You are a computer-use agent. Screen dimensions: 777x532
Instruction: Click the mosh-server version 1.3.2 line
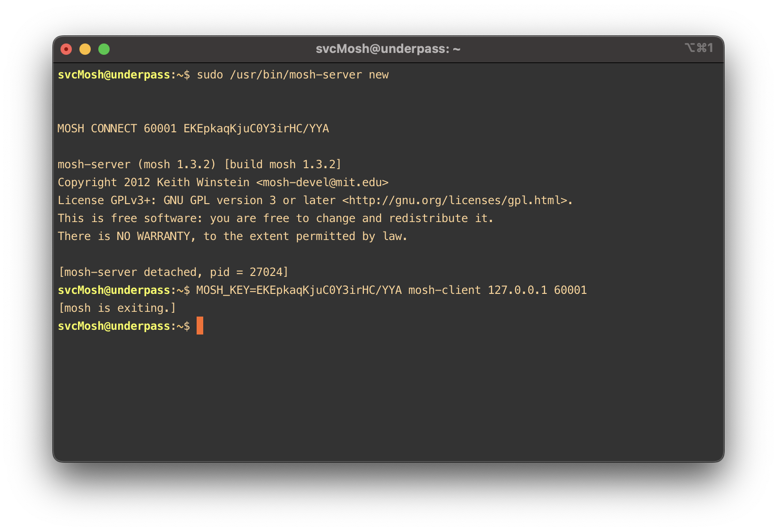[x=199, y=164]
